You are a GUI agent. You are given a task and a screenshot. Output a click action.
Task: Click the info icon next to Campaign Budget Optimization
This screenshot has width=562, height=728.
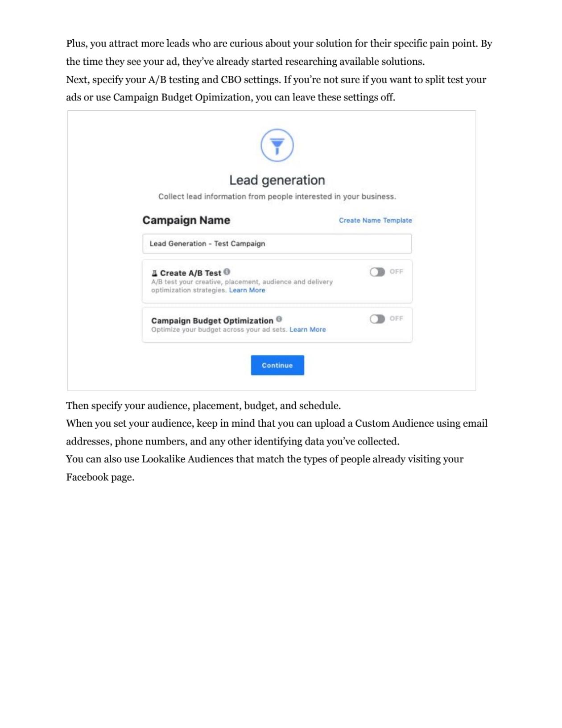click(278, 318)
